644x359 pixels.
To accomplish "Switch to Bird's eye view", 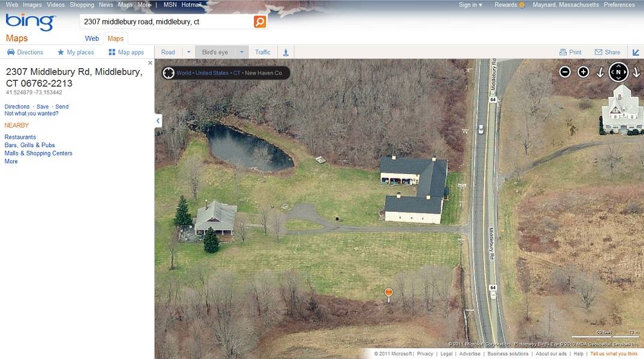I will click(215, 52).
